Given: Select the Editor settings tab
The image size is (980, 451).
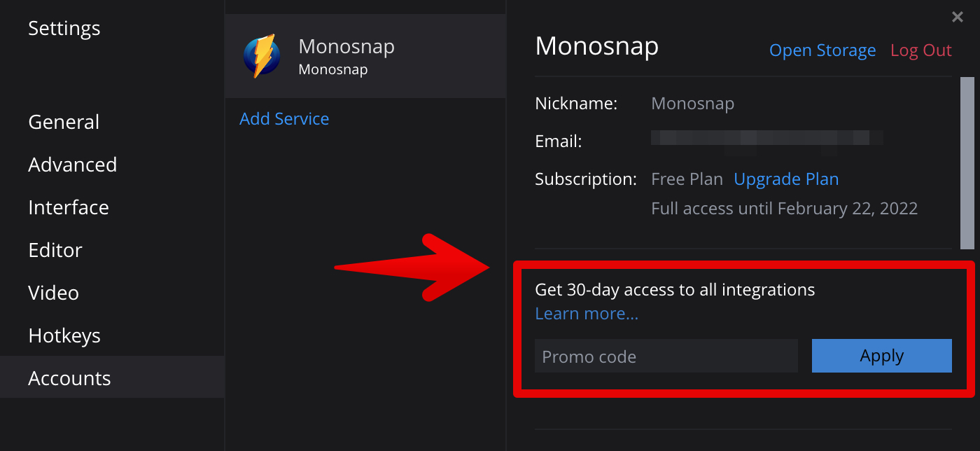Looking at the screenshot, I should (x=55, y=250).
